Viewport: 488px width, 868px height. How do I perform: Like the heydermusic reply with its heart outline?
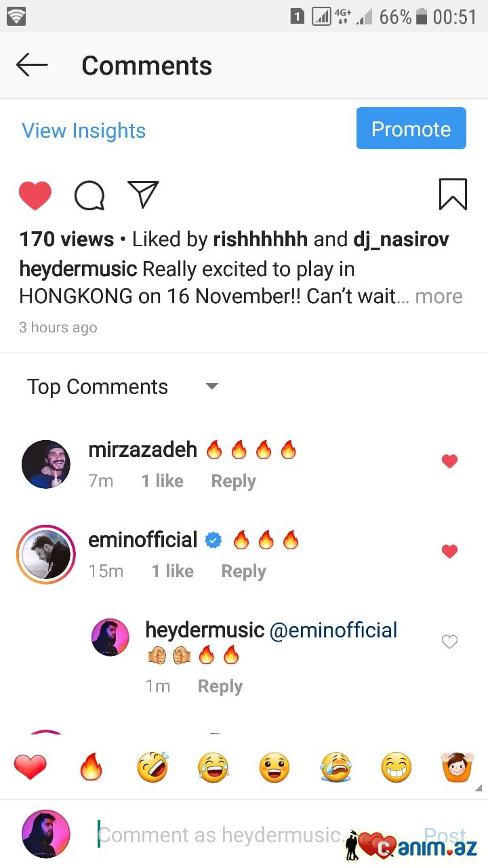449,642
